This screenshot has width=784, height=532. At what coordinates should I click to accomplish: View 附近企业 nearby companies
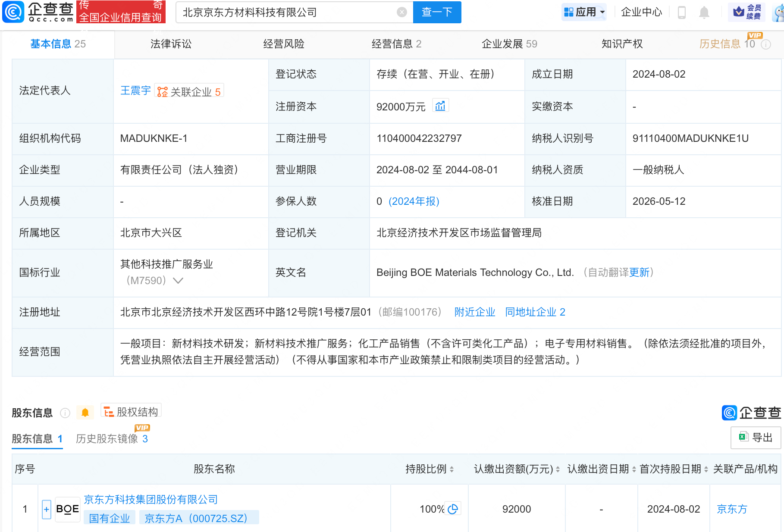tap(475, 312)
